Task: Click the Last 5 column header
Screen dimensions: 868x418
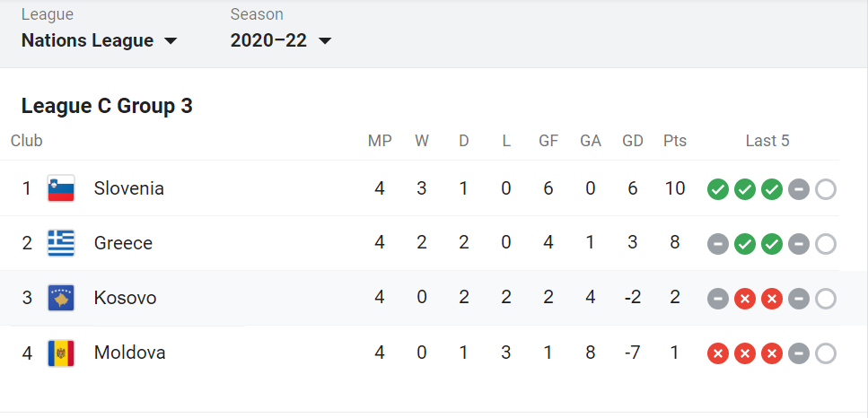Action: (x=767, y=141)
